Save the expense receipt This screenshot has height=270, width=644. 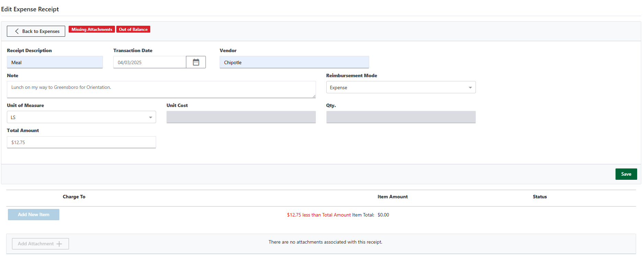tap(626, 174)
